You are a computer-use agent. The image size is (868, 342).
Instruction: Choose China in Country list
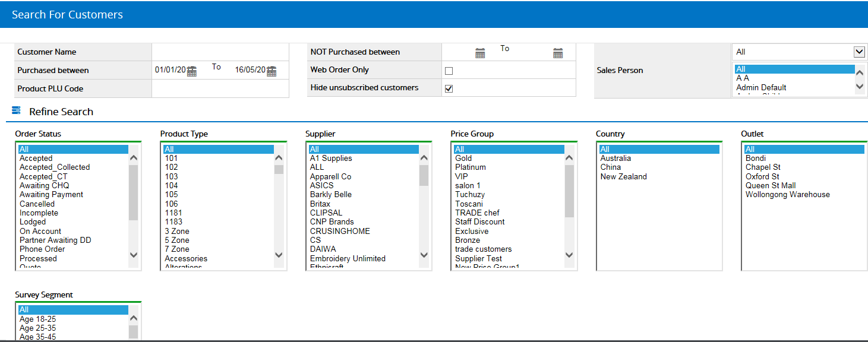pos(659,167)
